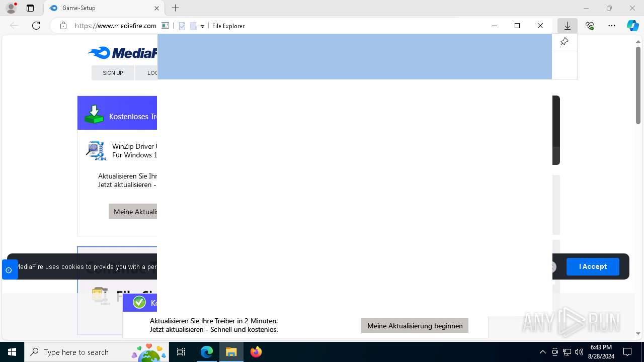The height and width of the screenshot is (362, 644).
Task: Open a new browser tab
Action: 175,8
